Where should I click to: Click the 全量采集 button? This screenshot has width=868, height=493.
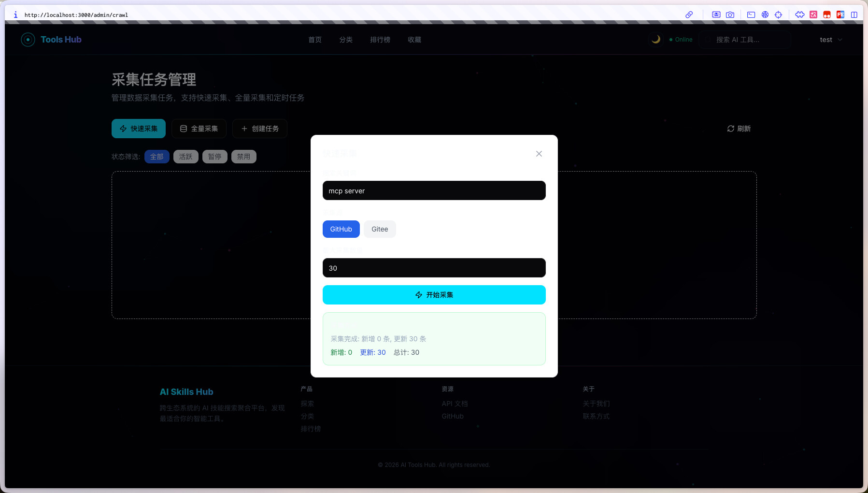click(x=199, y=129)
